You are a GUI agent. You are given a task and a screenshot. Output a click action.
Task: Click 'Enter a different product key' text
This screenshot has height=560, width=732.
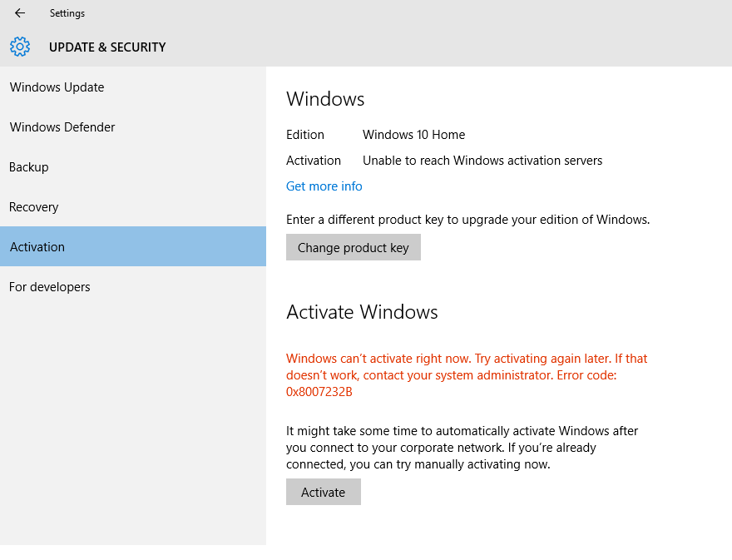click(467, 220)
